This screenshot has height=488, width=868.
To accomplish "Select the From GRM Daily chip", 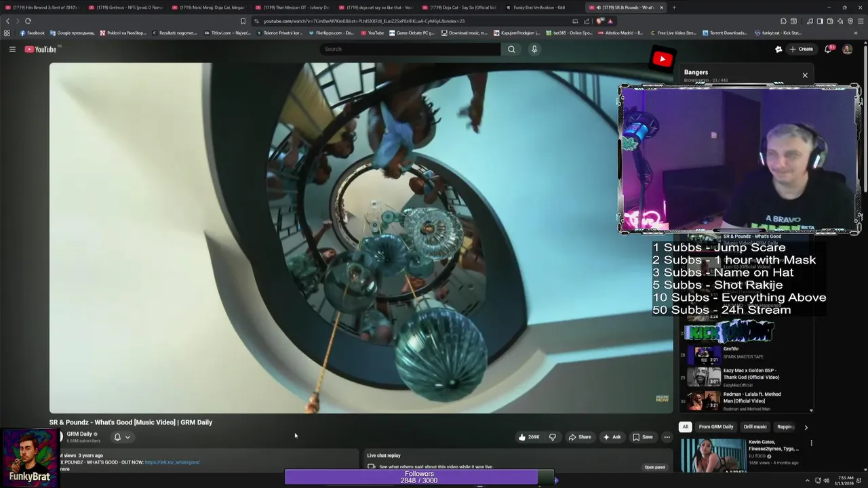I will coord(716,427).
